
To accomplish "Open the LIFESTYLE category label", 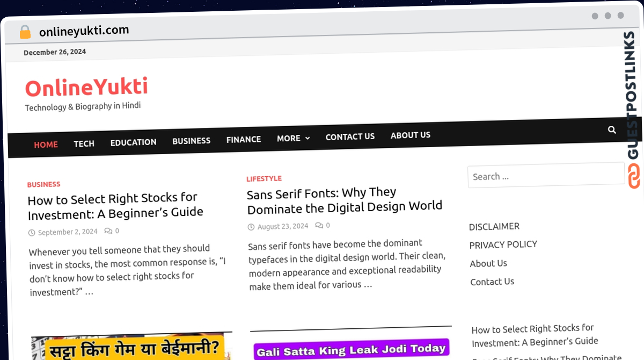I will [264, 178].
